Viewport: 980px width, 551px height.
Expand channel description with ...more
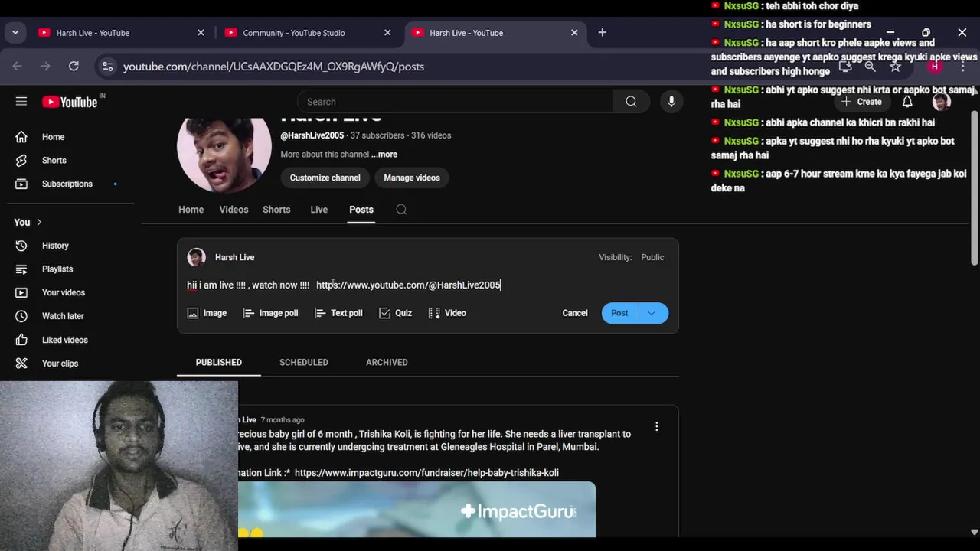384,155
